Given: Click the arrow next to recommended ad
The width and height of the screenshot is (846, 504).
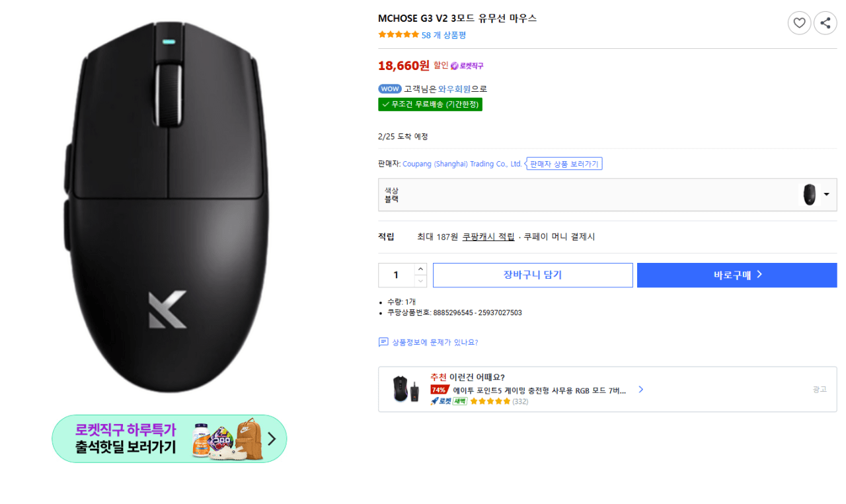Looking at the screenshot, I should [640, 390].
